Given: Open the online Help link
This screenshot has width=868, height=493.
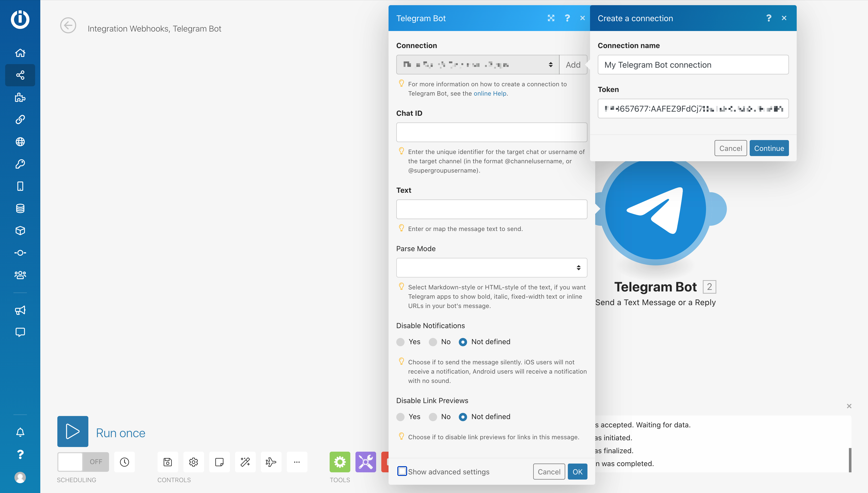Looking at the screenshot, I should (490, 94).
